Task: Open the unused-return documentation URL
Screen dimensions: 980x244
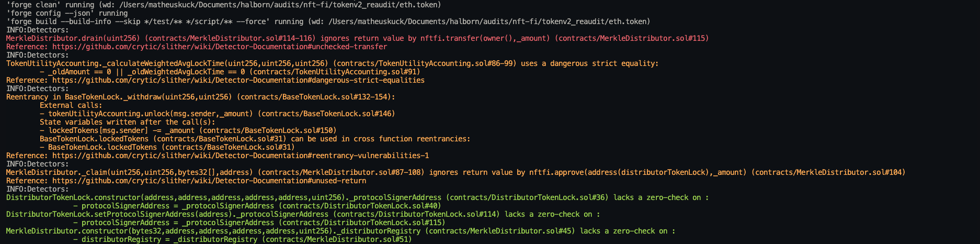Action: tap(209, 181)
